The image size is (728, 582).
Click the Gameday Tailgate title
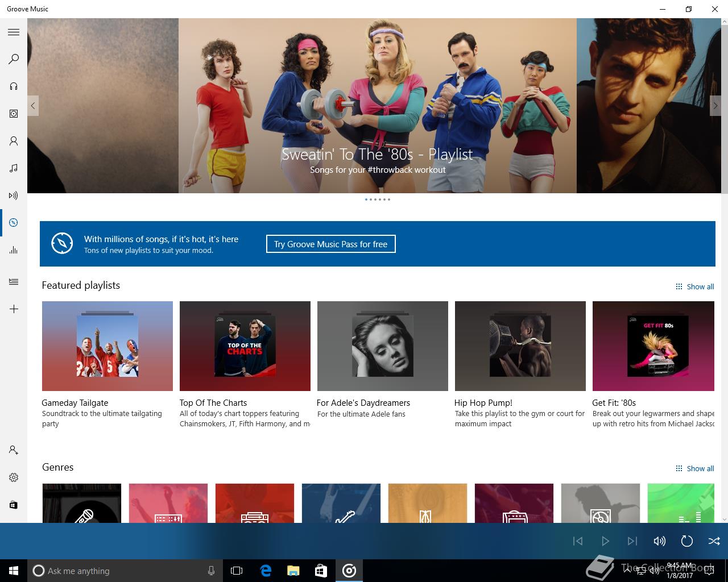click(75, 402)
